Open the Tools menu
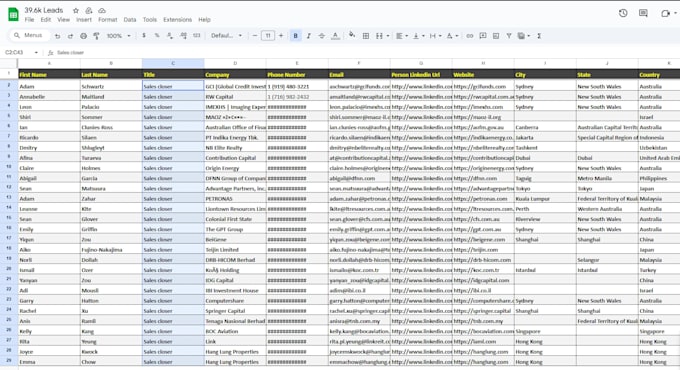680x370 pixels. click(150, 20)
